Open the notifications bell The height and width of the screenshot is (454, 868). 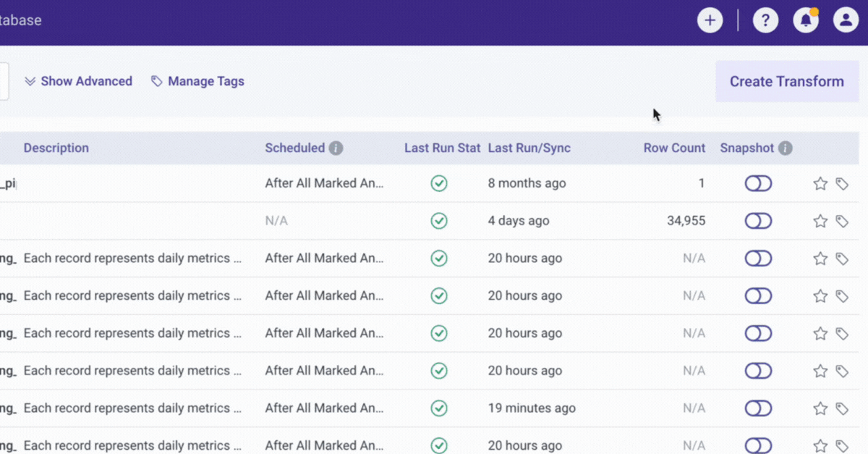coord(805,20)
